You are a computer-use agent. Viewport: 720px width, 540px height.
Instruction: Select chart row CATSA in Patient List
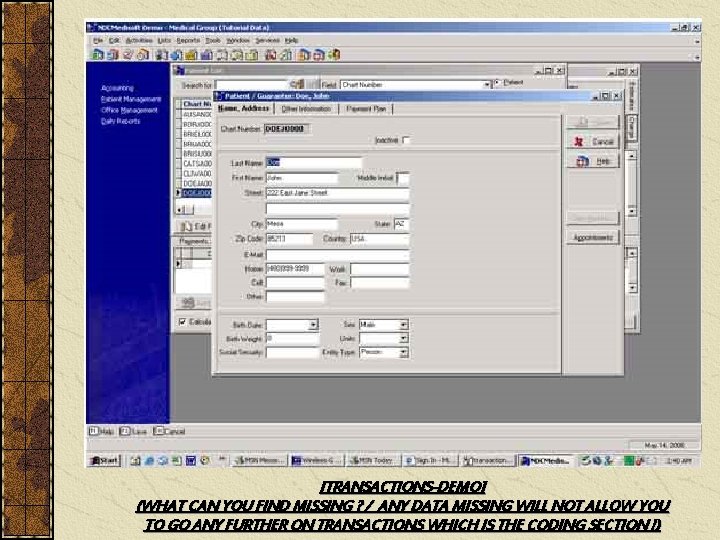tap(197, 163)
